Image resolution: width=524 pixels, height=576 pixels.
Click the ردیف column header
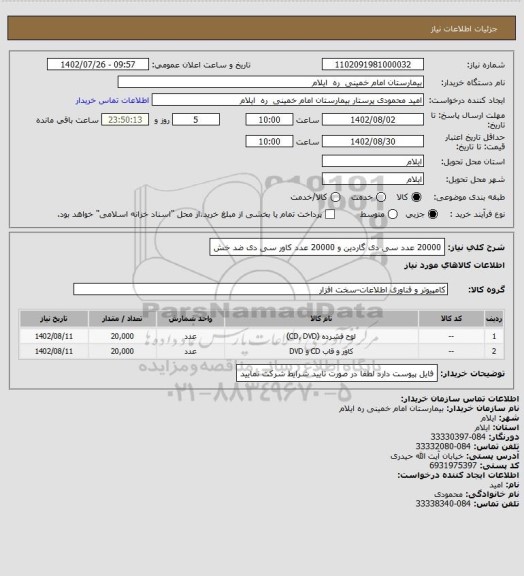[494, 319]
